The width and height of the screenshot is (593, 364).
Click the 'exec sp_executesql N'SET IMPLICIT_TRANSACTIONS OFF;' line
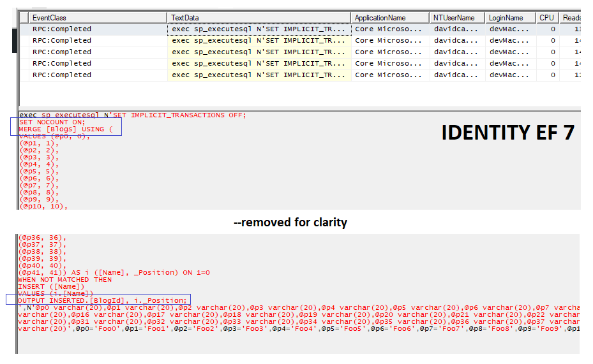click(x=132, y=115)
